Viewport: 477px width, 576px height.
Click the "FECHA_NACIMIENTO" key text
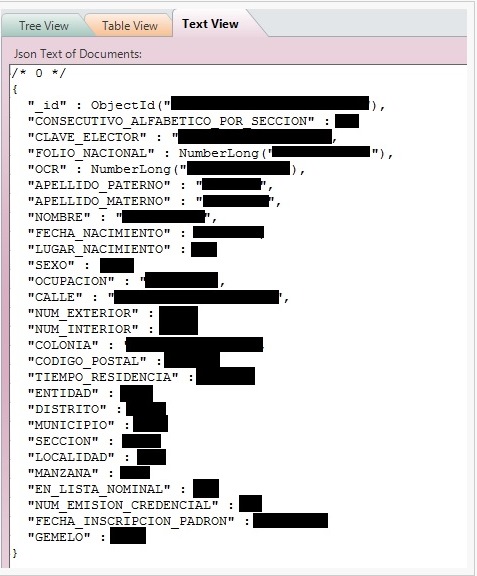point(99,233)
